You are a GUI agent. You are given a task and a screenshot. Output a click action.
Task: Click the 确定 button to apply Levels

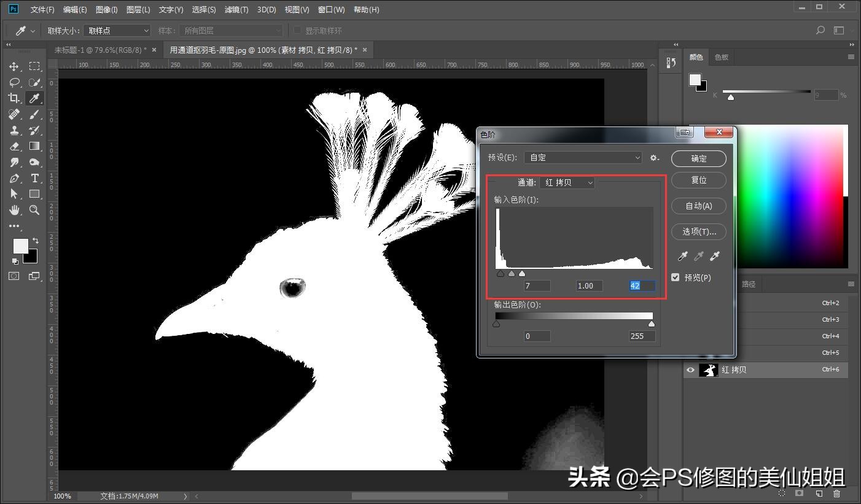698,158
